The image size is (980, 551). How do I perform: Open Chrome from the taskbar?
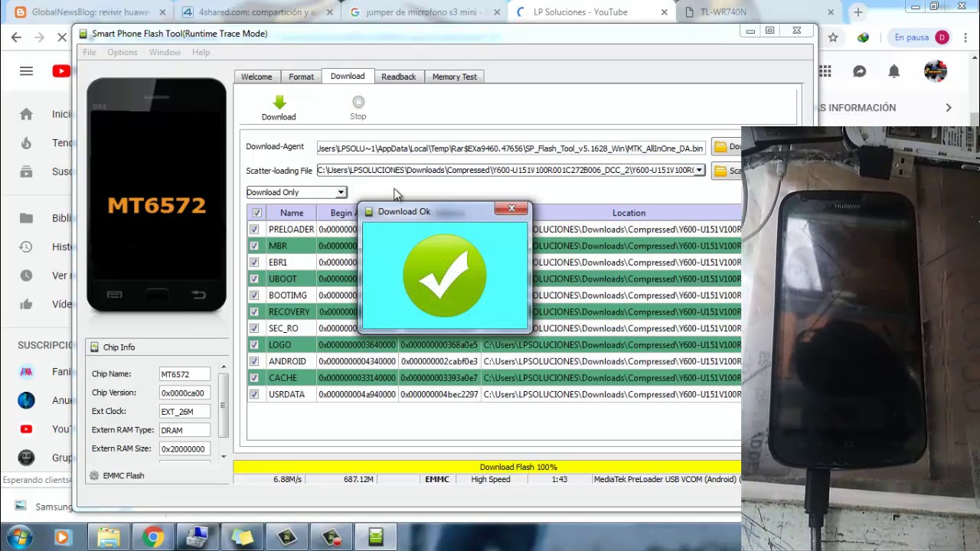(153, 537)
